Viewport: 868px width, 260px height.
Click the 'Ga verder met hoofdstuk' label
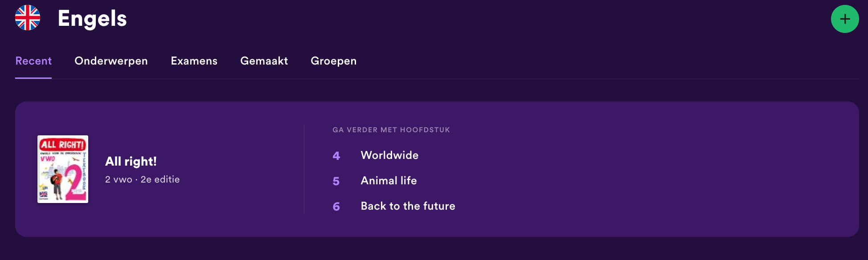(x=391, y=130)
